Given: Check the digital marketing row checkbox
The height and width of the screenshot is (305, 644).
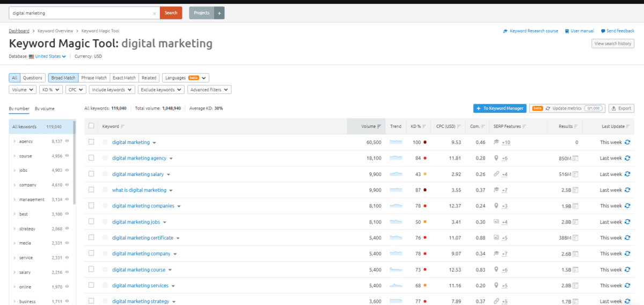Looking at the screenshot, I should click(91, 142).
